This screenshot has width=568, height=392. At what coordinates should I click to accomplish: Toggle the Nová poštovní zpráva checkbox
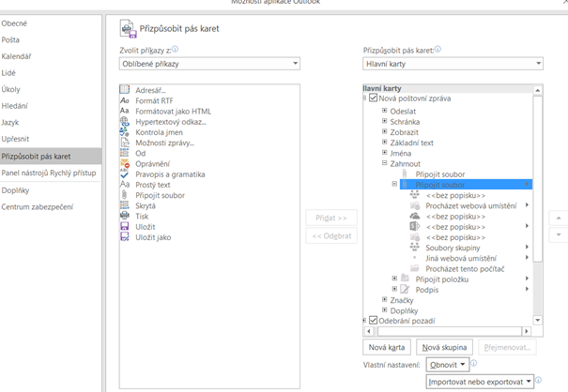[373, 98]
